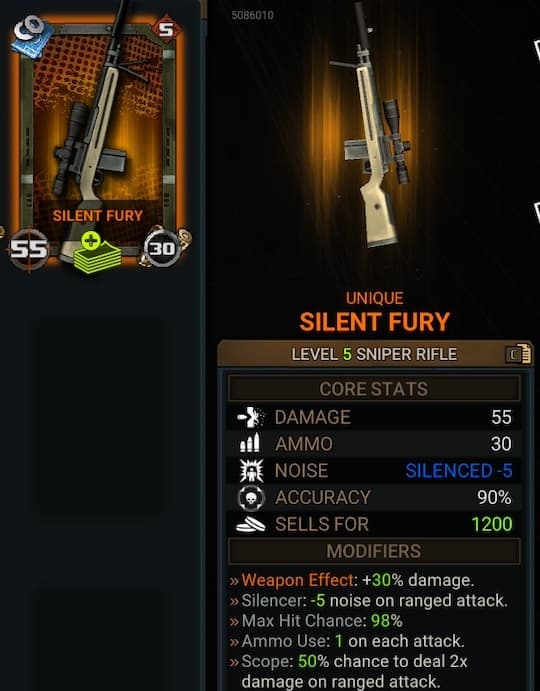Click the Accuracy skull-target icon
540x691 pixels.
[x=251, y=498]
